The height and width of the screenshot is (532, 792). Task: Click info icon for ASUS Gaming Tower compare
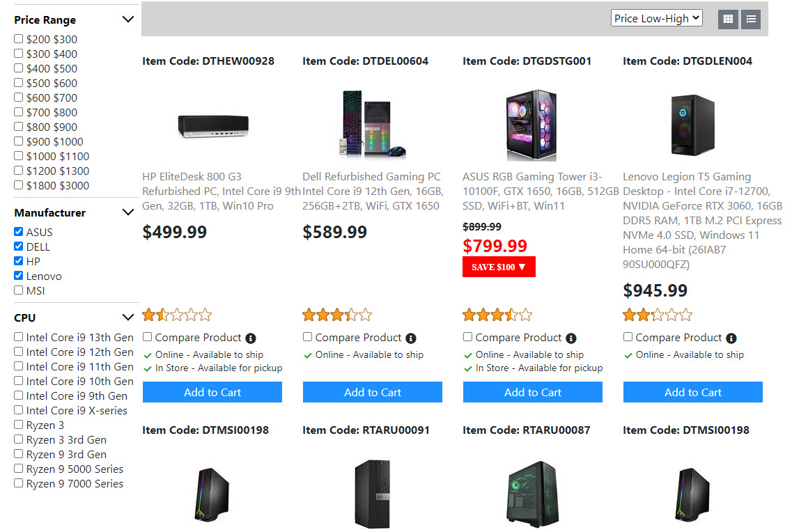point(571,338)
